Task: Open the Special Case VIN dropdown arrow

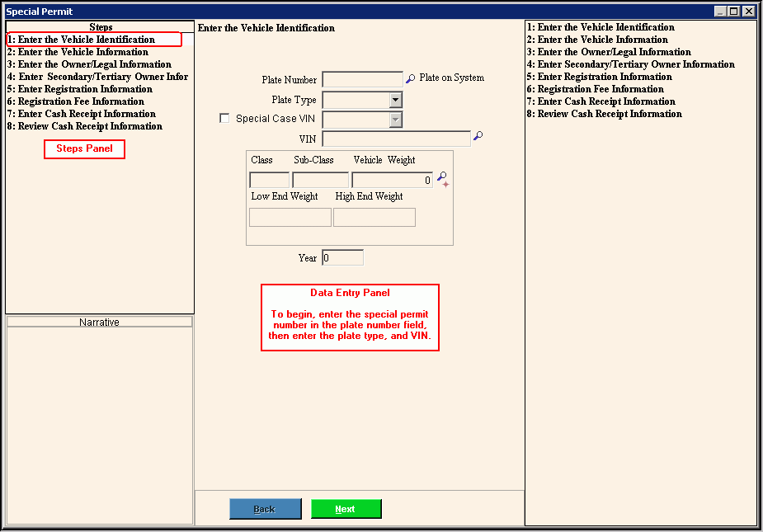Action: (x=396, y=120)
